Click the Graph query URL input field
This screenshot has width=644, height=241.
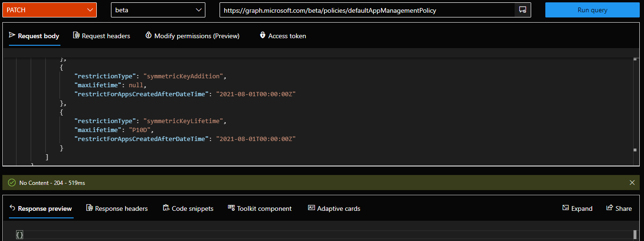click(x=366, y=10)
